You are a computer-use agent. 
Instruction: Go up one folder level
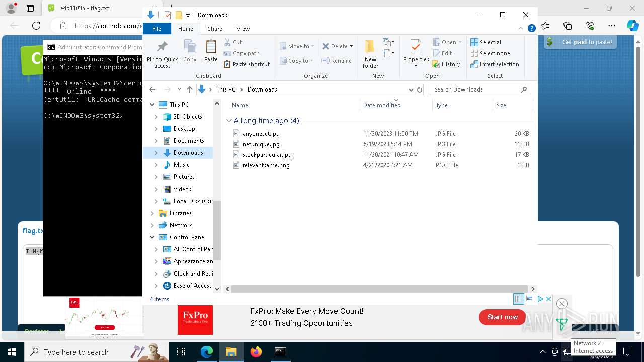point(189,89)
